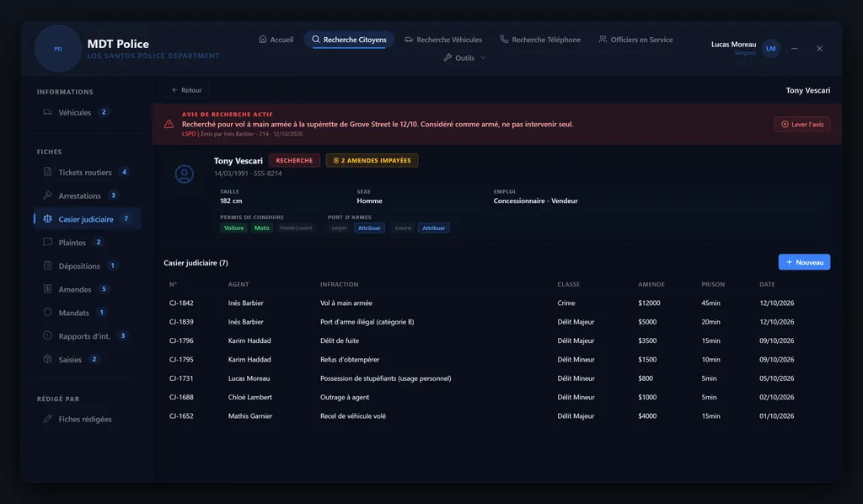Click the INFRACTION column header
Image resolution: width=863 pixels, height=504 pixels.
click(339, 285)
